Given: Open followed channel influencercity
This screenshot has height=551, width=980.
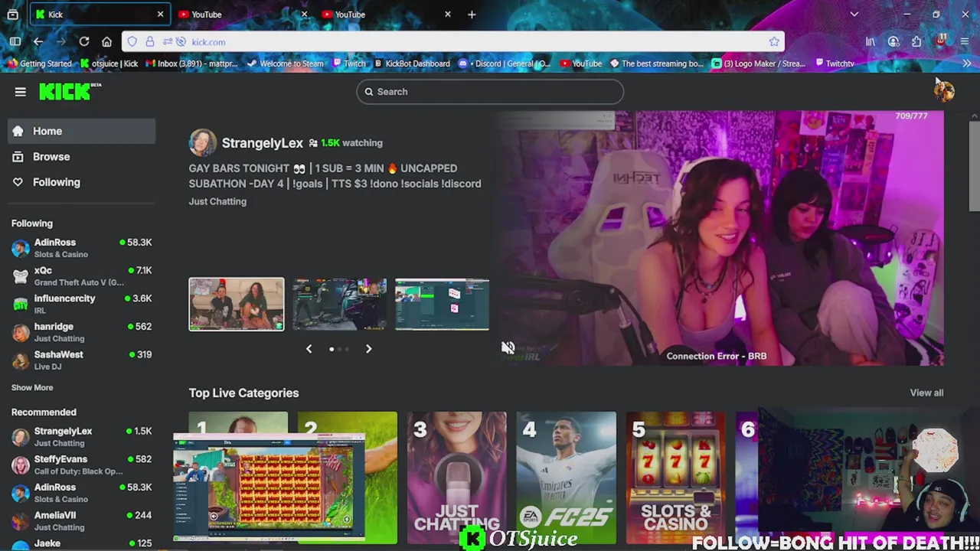Looking at the screenshot, I should [82, 304].
